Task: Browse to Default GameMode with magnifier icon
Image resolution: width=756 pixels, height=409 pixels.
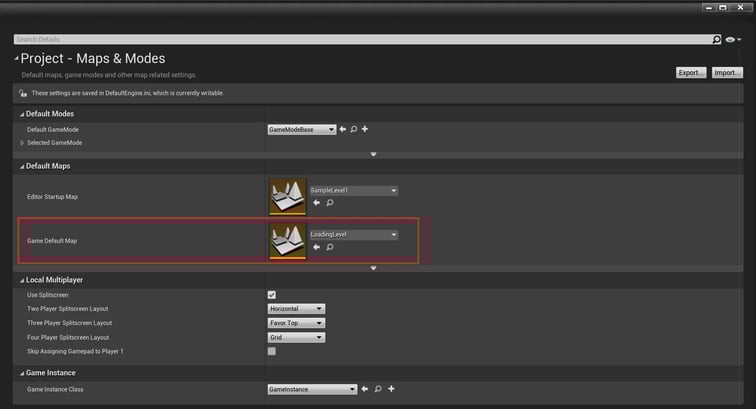Action: click(x=354, y=129)
